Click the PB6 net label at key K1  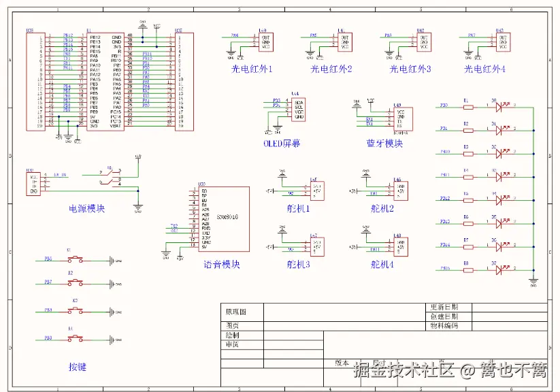click(x=48, y=259)
